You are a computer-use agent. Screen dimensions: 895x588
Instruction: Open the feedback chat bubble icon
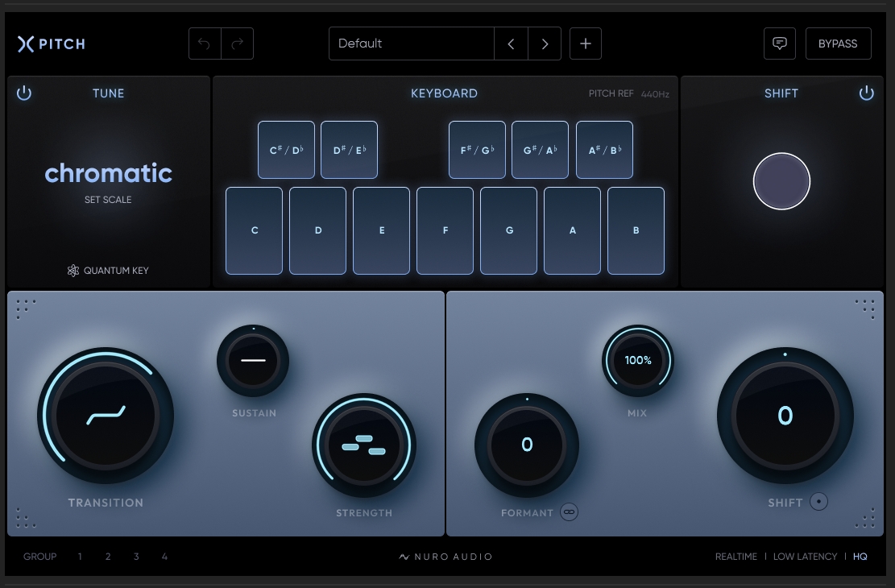coord(780,43)
